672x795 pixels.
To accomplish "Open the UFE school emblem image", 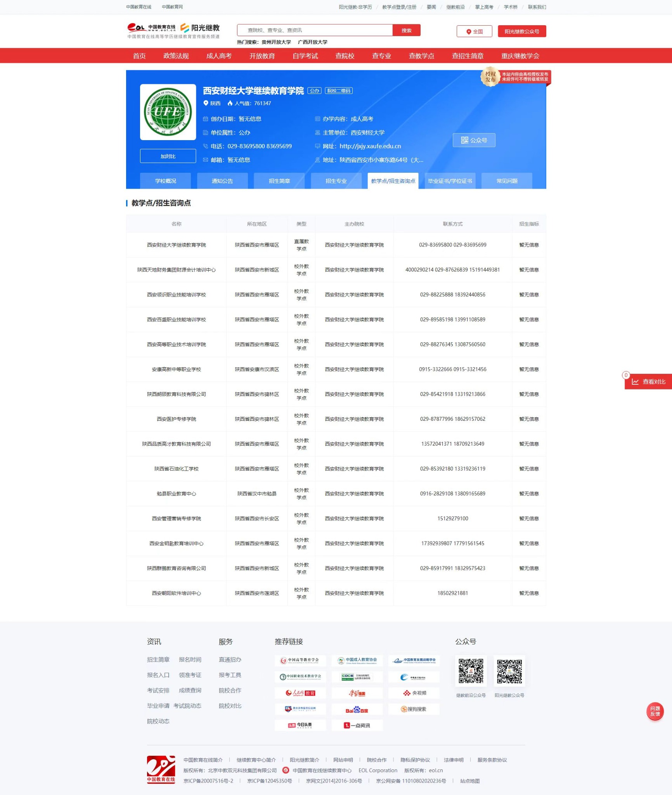I will 168,112.
